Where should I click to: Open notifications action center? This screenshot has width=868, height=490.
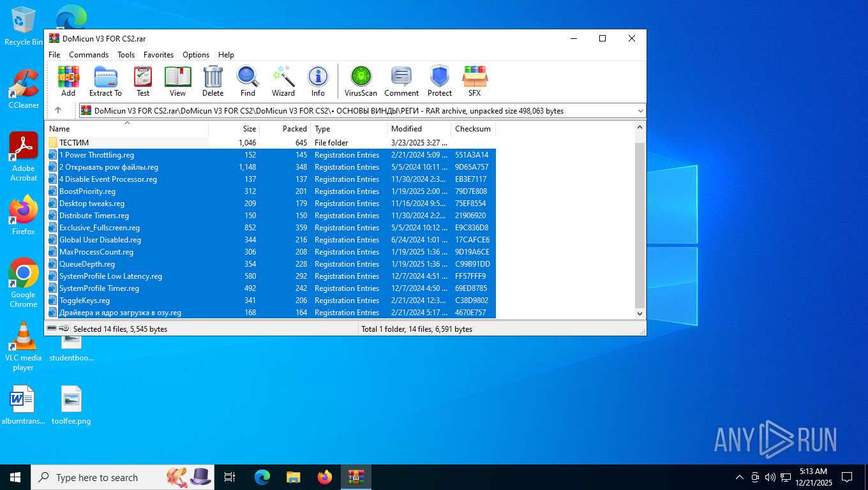pyautogui.click(x=847, y=477)
